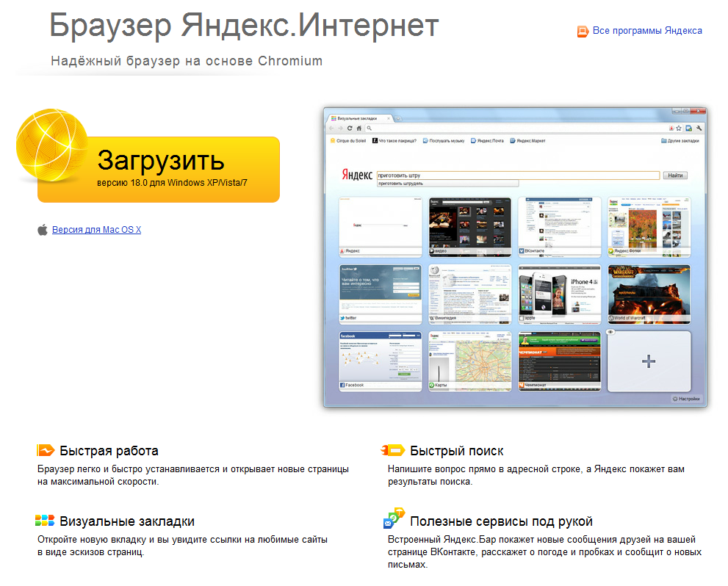Viewport: 728px width, 586px height.
Task: Click the bookmark star icon
Action: tap(679, 128)
